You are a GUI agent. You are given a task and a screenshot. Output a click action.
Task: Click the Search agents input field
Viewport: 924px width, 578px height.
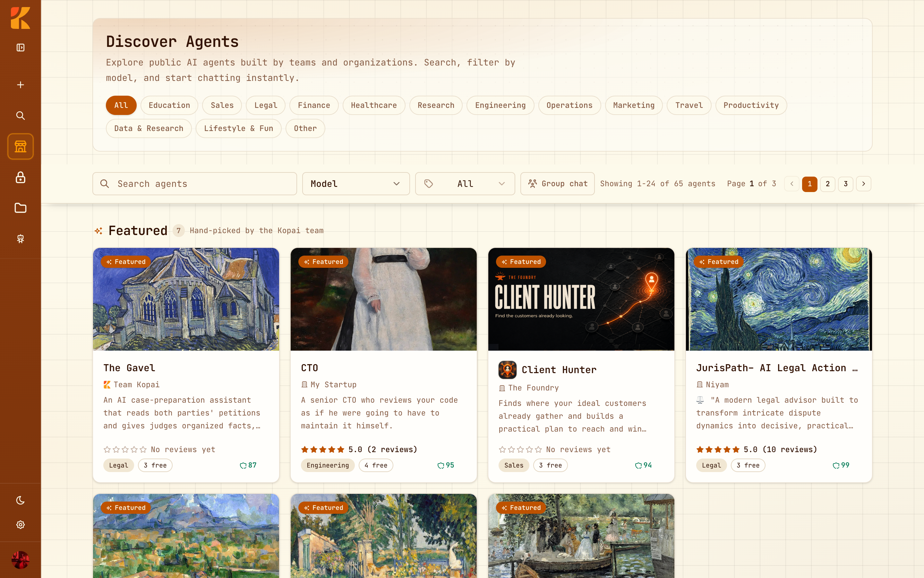pyautogui.click(x=195, y=184)
